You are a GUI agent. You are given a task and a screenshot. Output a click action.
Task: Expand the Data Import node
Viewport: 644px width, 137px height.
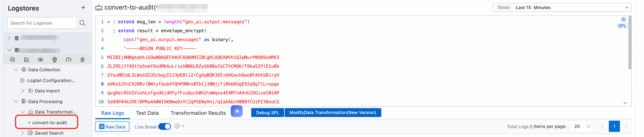click(22, 91)
